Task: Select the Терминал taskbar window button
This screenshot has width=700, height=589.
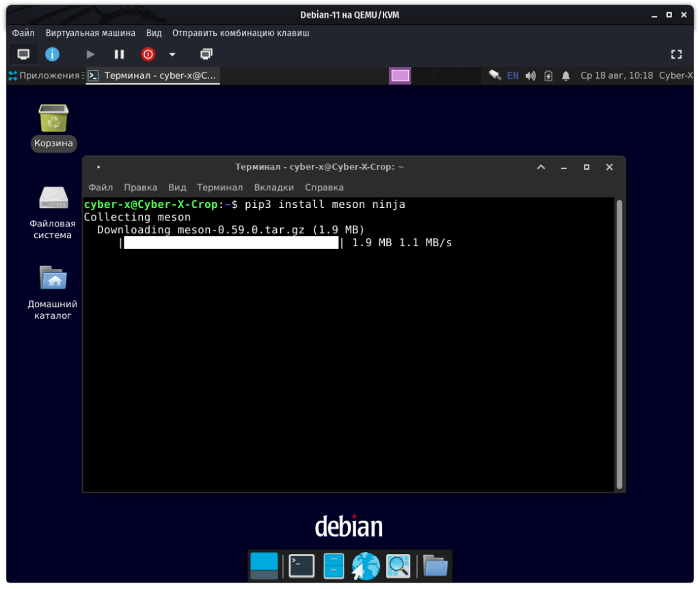Action: pyautogui.click(x=153, y=76)
